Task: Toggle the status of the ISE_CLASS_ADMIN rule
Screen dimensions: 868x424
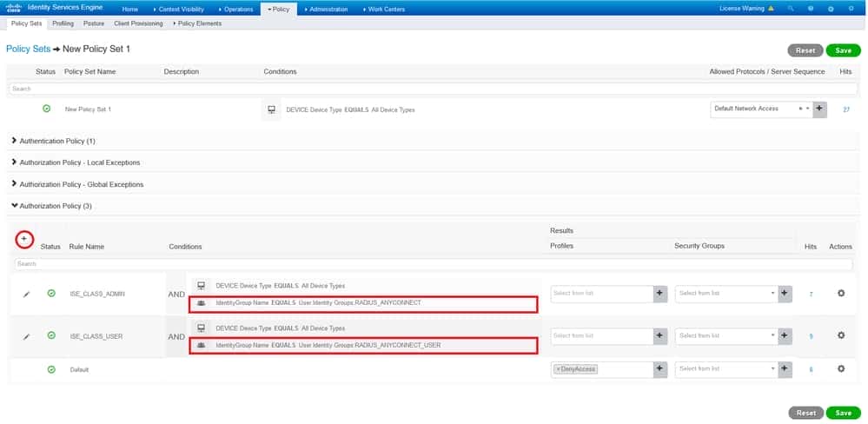Action: tap(51, 294)
